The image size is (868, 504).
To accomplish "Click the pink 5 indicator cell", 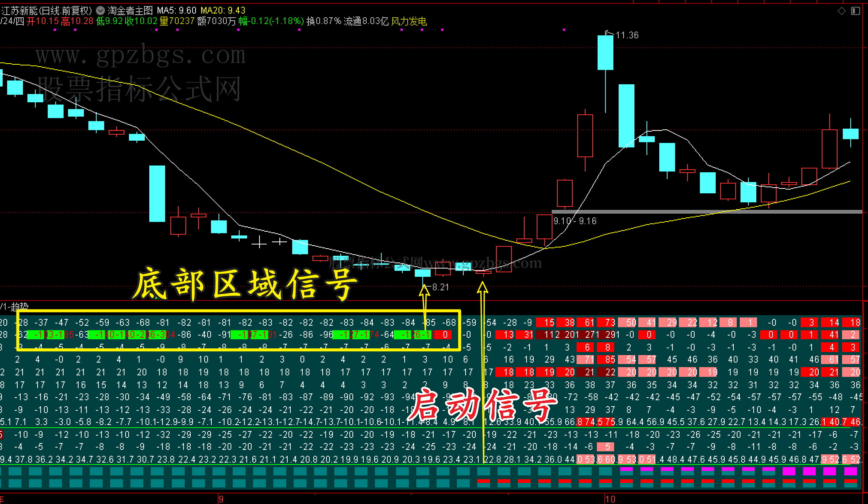I will point(605,446).
